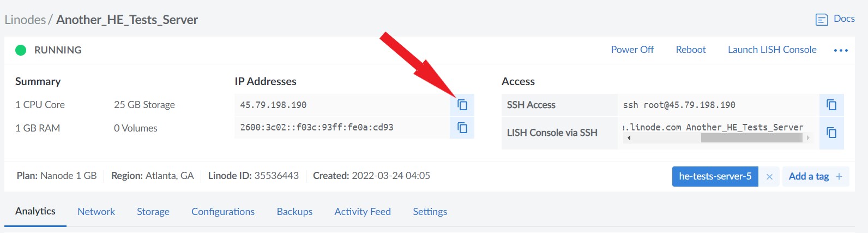Navigate to Linodes breadcrumb link
This screenshot has width=868, height=233.
25,20
